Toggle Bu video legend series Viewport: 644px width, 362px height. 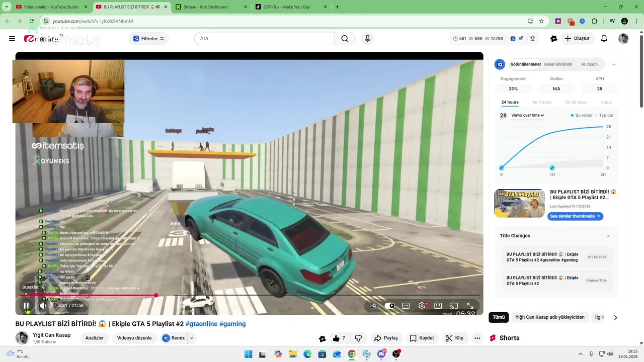[582, 115]
